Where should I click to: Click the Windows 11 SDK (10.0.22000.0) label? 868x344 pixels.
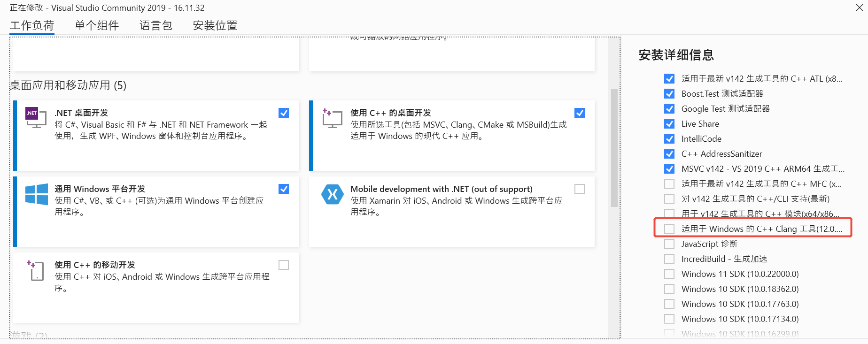click(x=740, y=274)
